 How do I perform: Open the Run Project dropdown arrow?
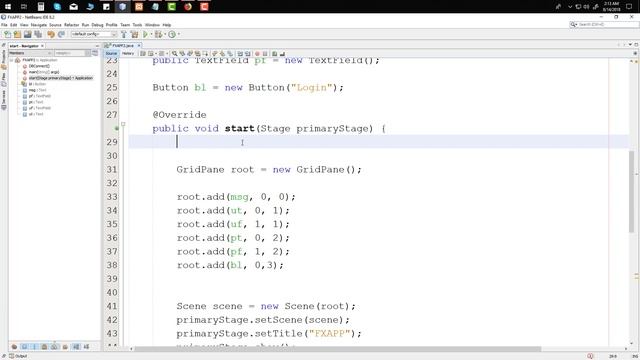(x=151, y=35)
